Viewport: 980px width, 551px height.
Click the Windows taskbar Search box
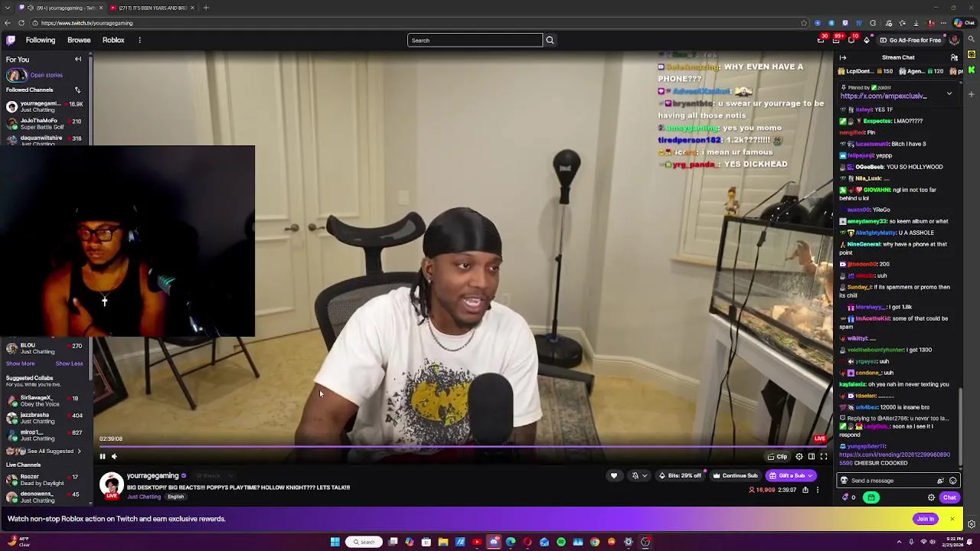coord(364,542)
